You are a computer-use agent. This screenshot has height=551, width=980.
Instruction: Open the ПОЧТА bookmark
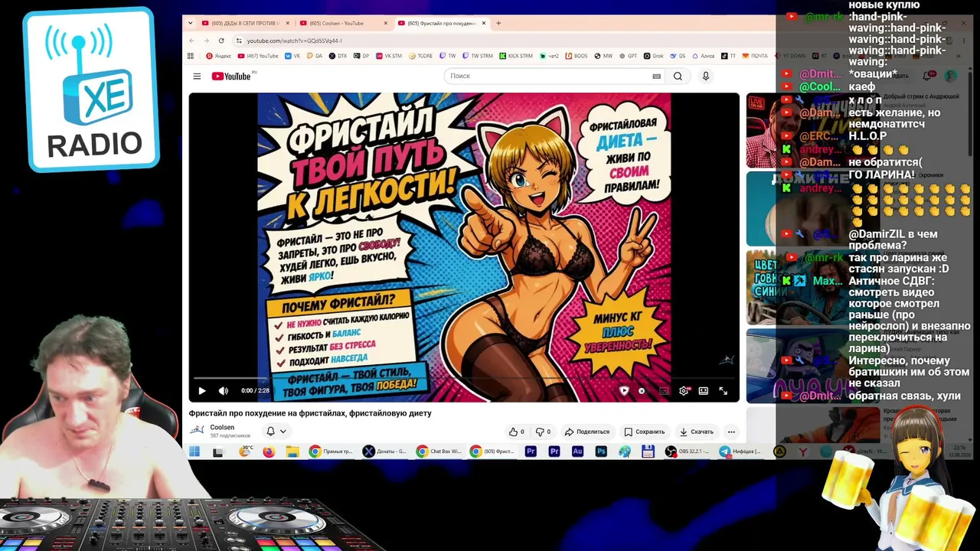(754, 56)
